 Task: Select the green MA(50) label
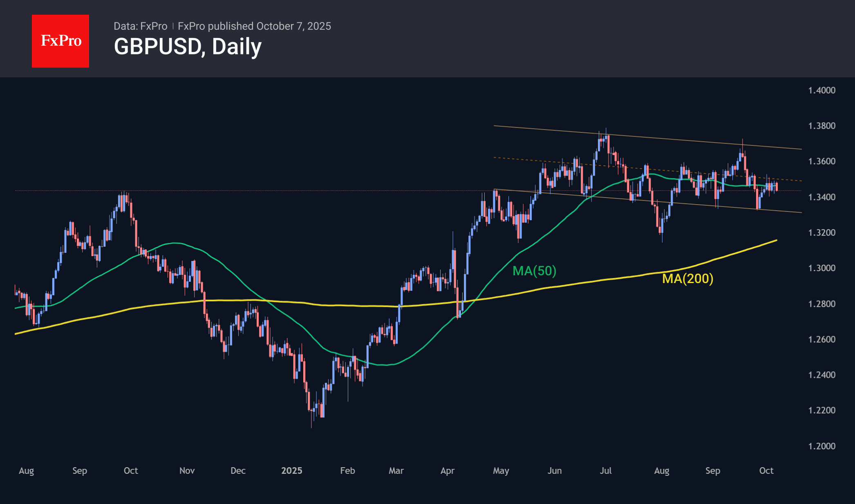(534, 271)
